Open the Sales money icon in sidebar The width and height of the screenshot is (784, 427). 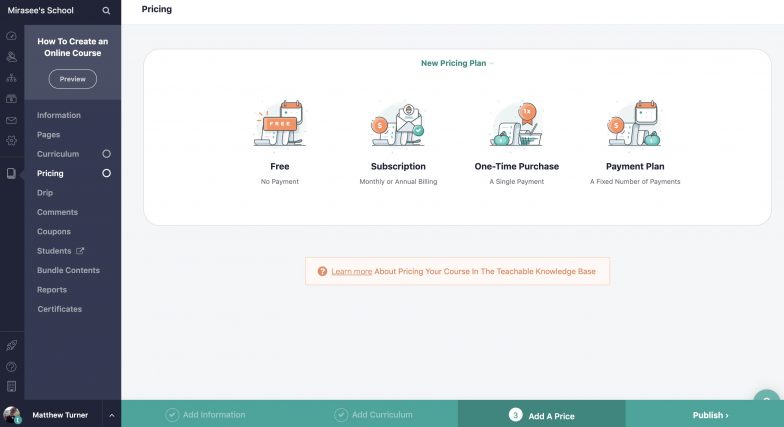tap(12, 99)
